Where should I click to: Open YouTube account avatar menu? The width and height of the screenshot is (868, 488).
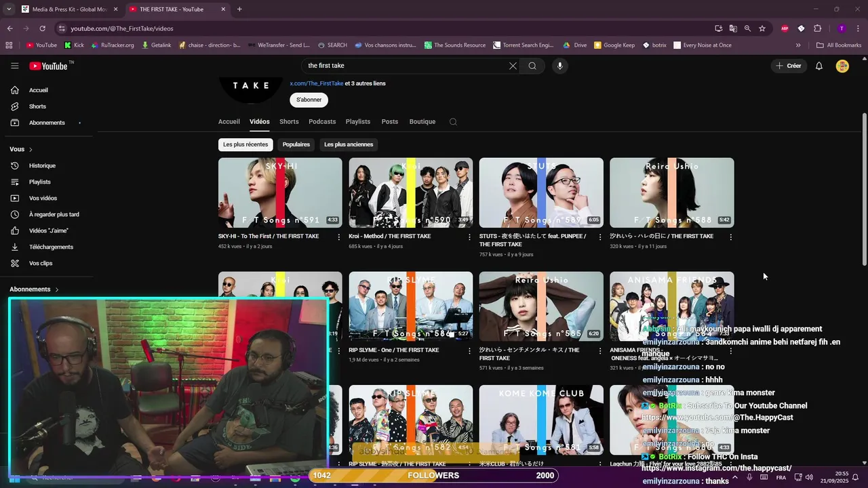[842, 66]
